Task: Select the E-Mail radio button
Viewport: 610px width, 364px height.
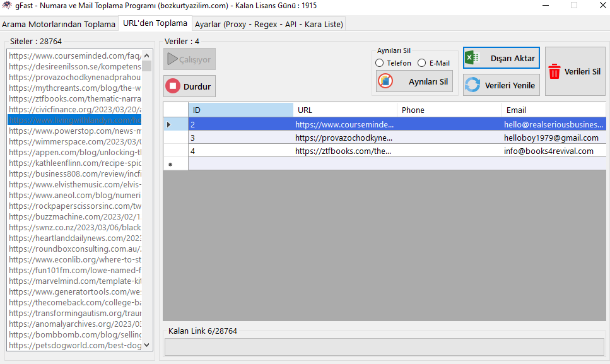Action: click(x=422, y=63)
